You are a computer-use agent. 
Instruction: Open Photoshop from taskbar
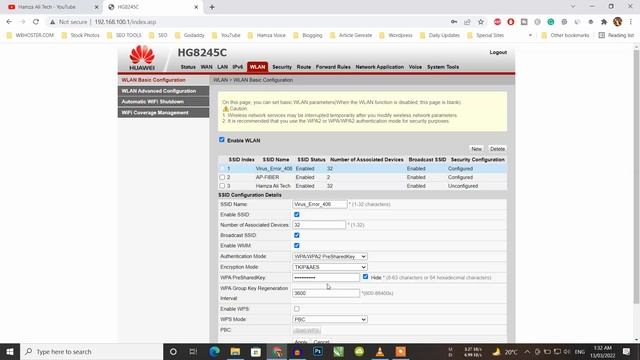[318, 351]
